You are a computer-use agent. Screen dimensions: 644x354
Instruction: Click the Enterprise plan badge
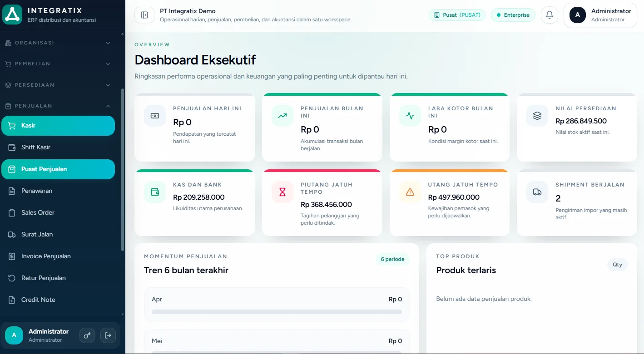click(x=513, y=15)
